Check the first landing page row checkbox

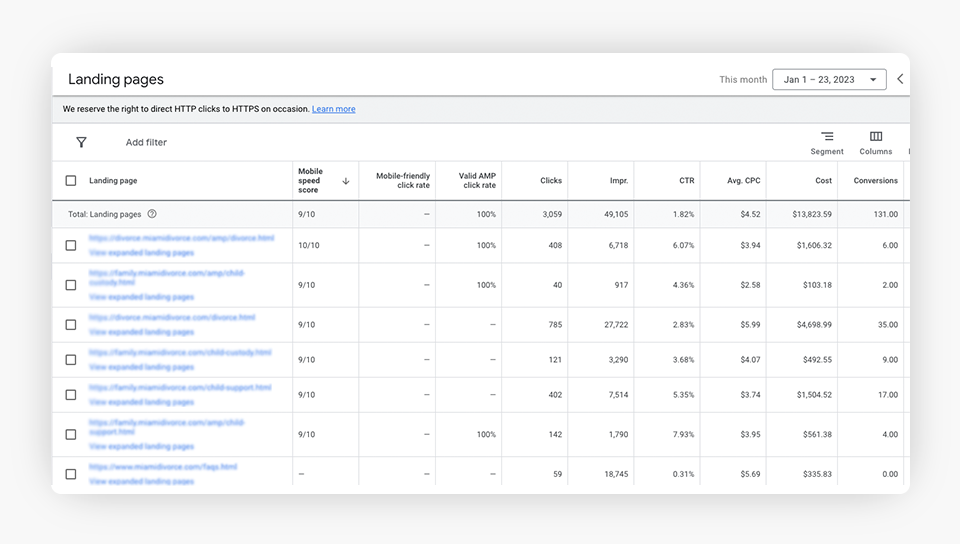click(x=71, y=245)
